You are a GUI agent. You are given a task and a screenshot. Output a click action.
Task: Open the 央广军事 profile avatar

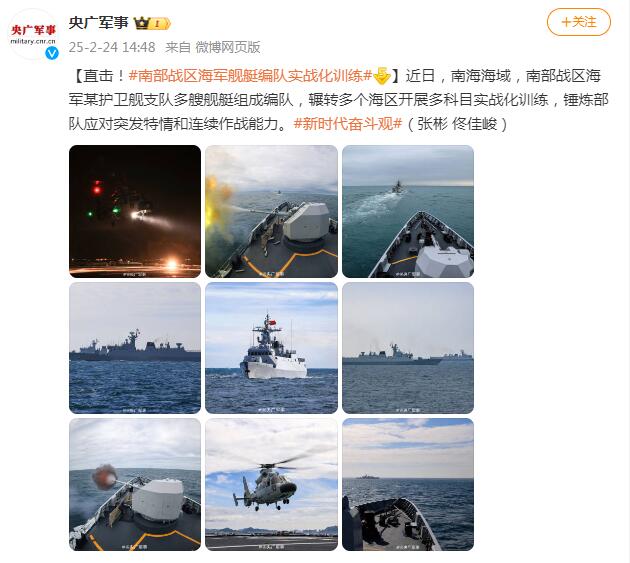pyautogui.click(x=33, y=35)
